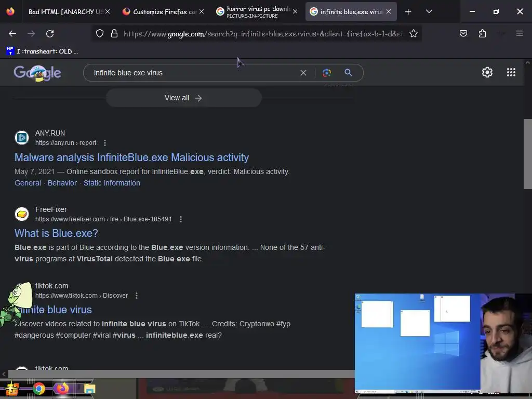Search by image with Google Lens
532x399 pixels.
326,73
